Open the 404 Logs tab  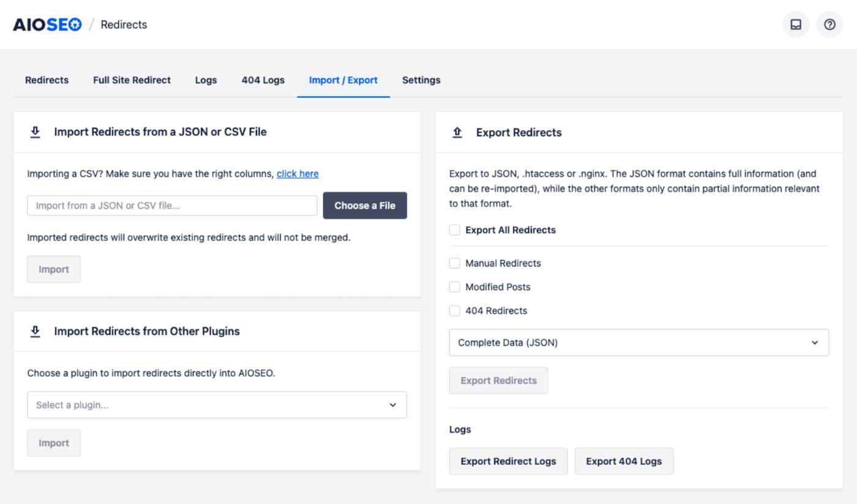pos(263,80)
